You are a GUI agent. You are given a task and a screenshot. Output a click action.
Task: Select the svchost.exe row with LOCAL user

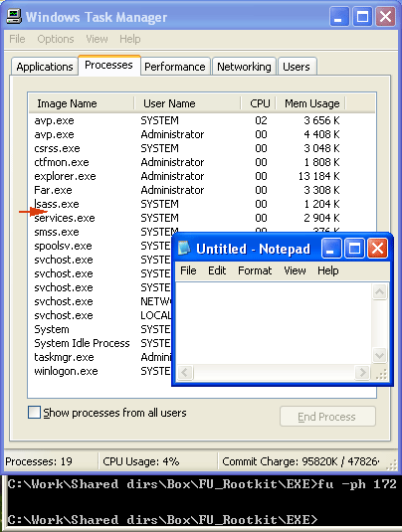click(x=100, y=315)
